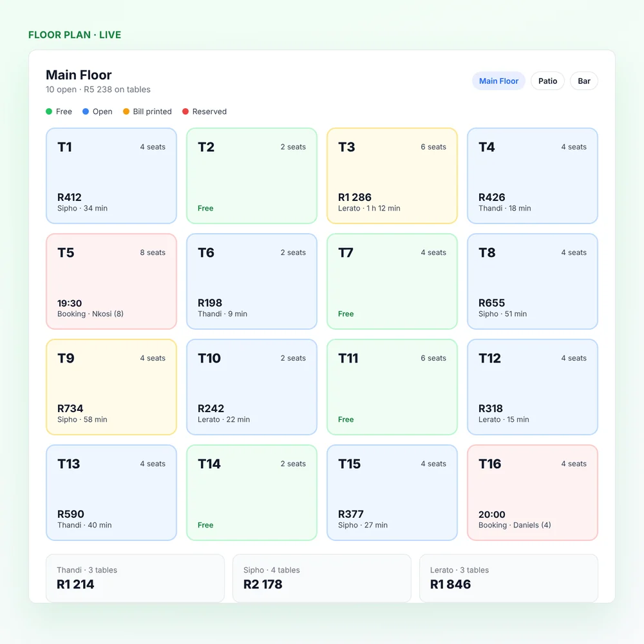This screenshot has width=644, height=644.
Task: Select free six-seat table T11
Action: click(392, 387)
